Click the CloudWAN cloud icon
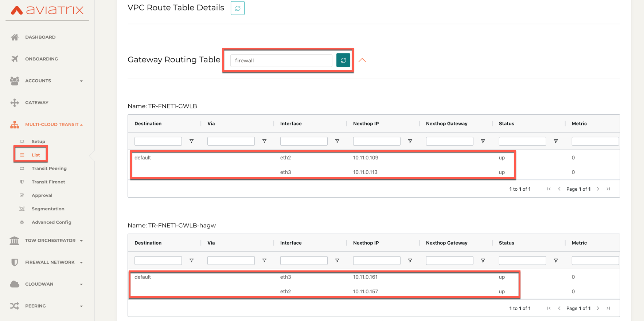Screen dimensions: 644x321 (15, 284)
